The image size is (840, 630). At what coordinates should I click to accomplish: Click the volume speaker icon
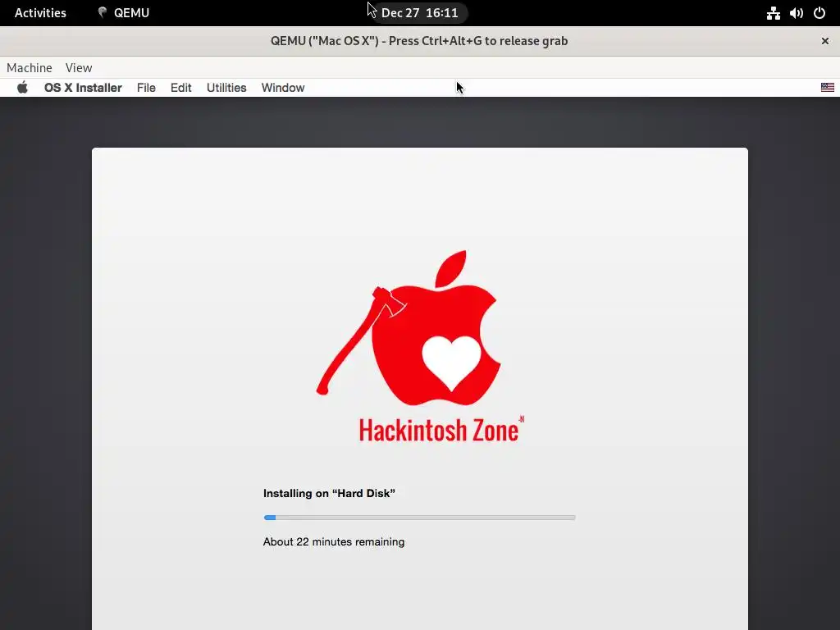pos(796,13)
